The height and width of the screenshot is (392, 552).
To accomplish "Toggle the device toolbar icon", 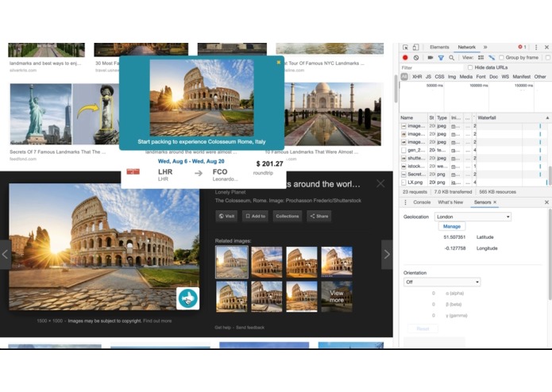I will pyautogui.click(x=415, y=47).
